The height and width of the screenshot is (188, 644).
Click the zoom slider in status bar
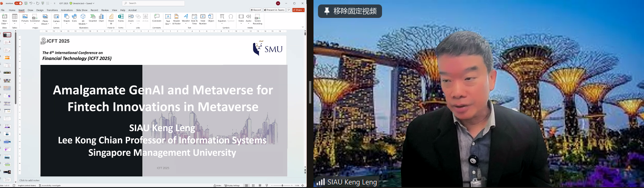point(282,185)
